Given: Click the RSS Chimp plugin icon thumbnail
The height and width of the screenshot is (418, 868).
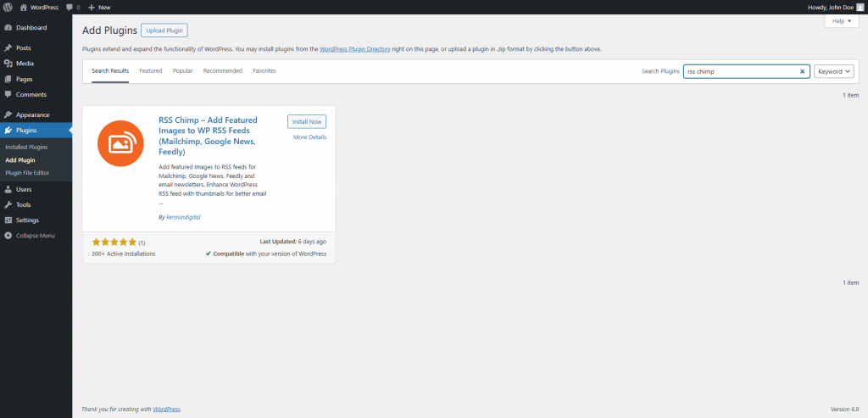Looking at the screenshot, I should click(120, 143).
